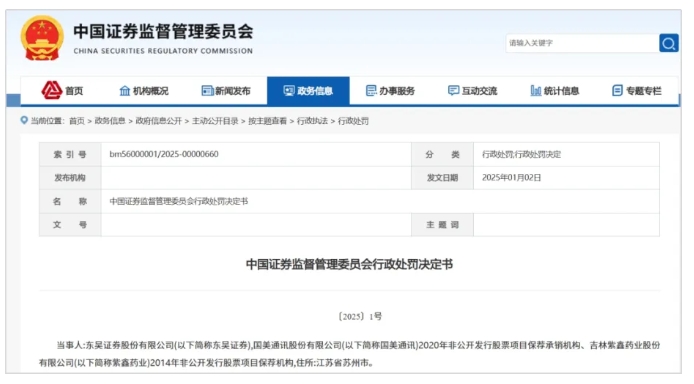Click the 索引号 label cell
Screen dimensions: 694x384
coord(70,154)
